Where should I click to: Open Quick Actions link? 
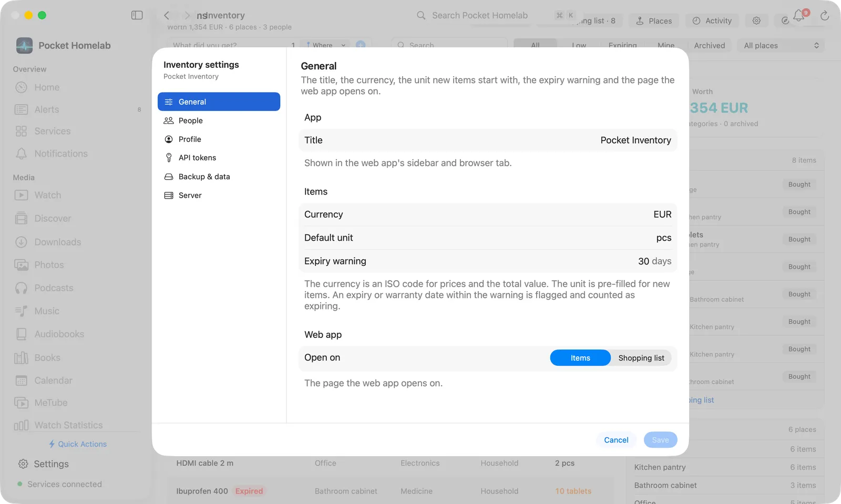pyautogui.click(x=77, y=444)
